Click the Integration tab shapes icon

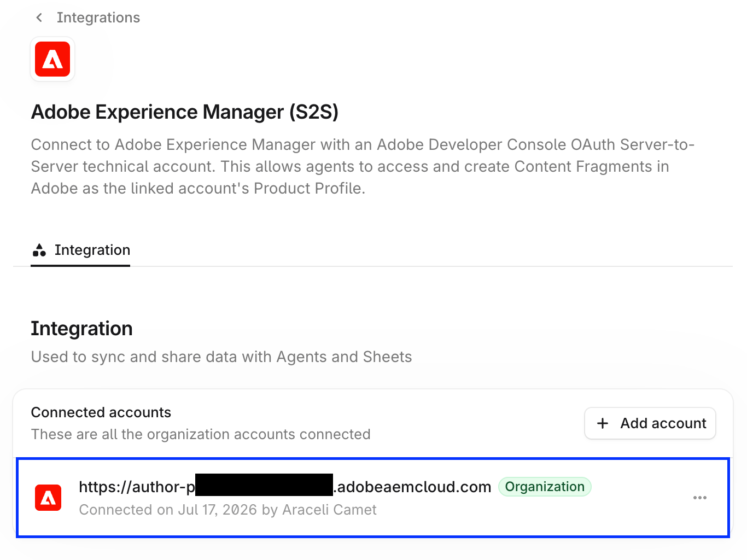[39, 250]
